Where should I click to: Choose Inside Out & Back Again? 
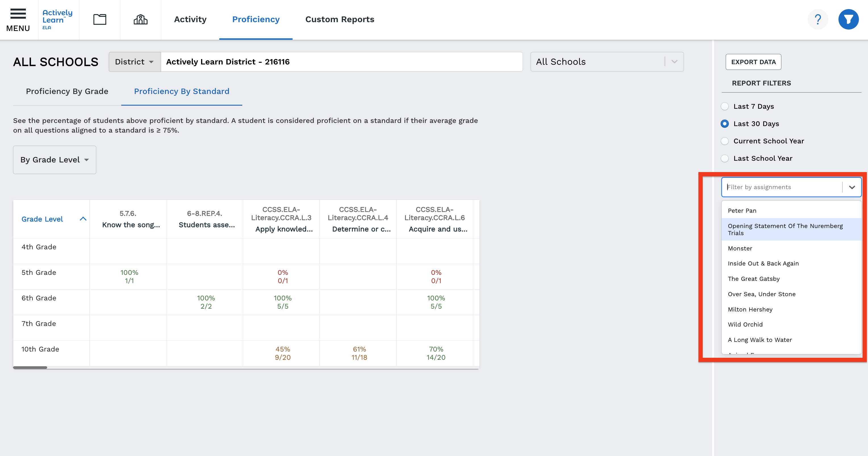[x=791, y=263]
